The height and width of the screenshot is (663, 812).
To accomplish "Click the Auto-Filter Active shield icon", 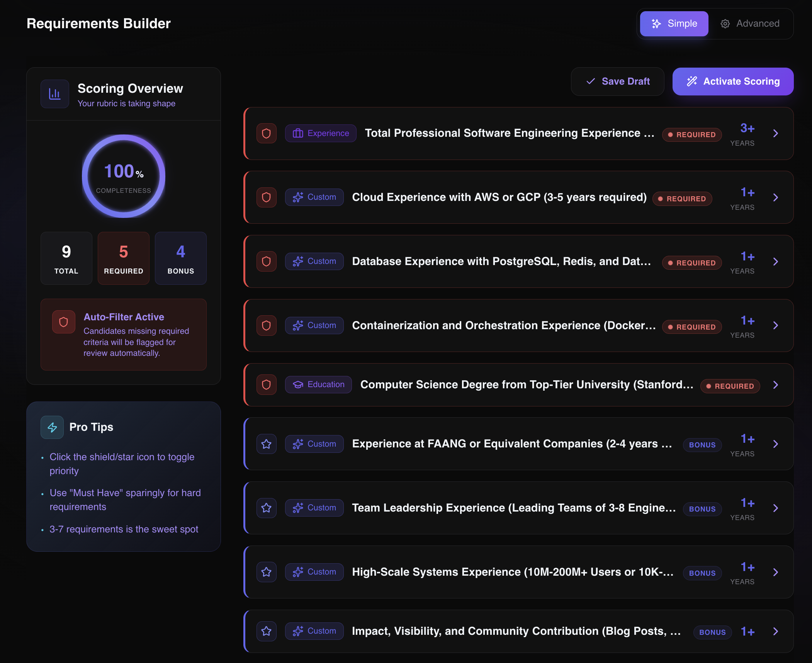I will (63, 321).
